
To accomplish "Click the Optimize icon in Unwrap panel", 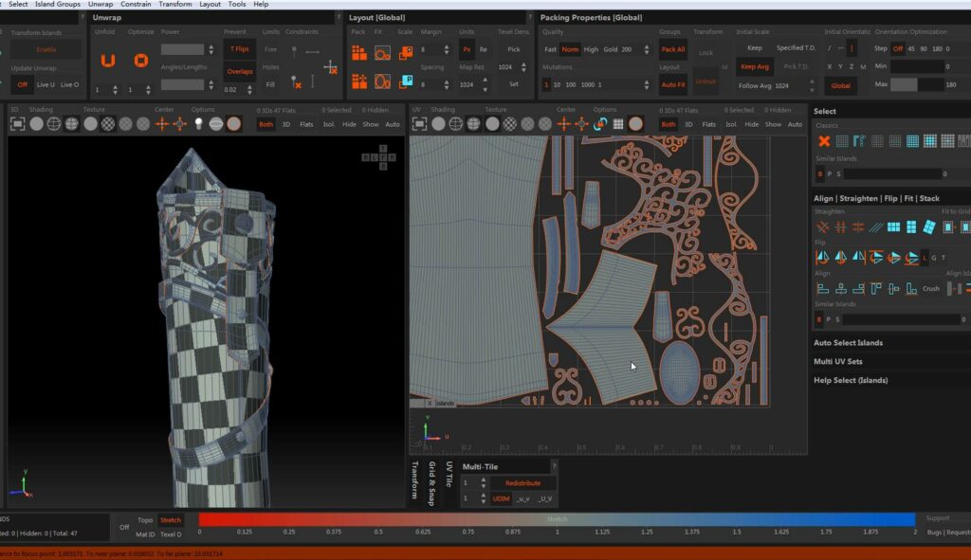I will click(x=141, y=60).
